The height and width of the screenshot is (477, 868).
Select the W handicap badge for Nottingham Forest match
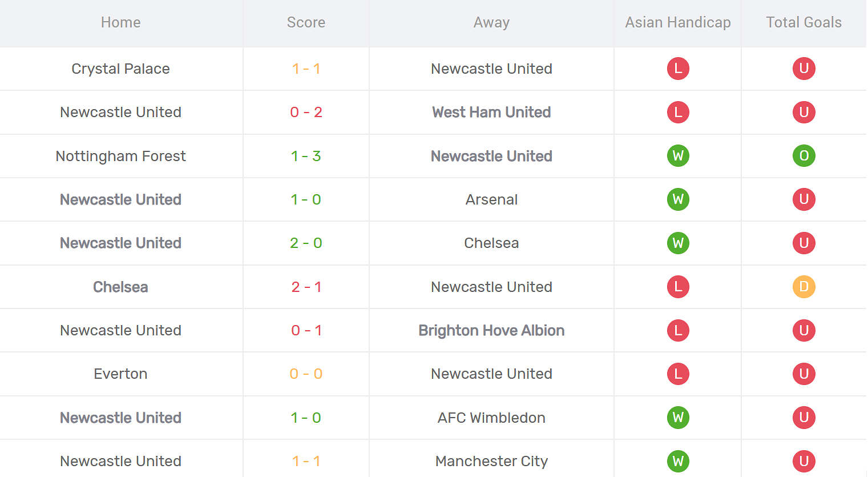pyautogui.click(x=677, y=156)
